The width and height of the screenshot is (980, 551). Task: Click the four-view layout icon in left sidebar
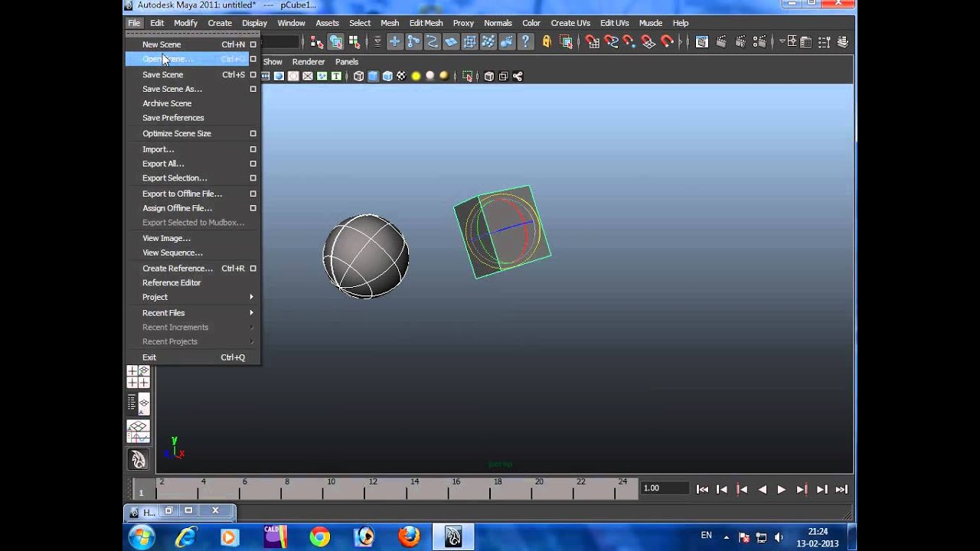point(138,377)
